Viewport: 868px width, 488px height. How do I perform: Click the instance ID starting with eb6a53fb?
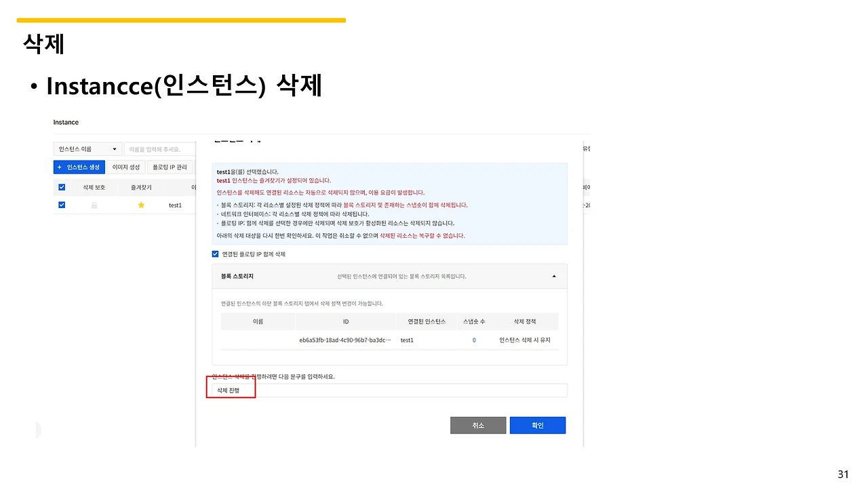click(346, 340)
